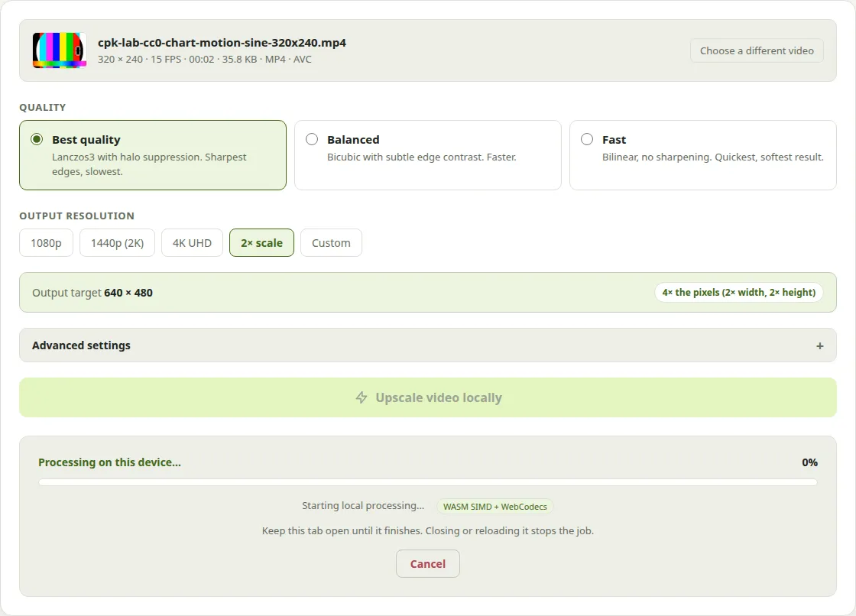Click Choose a different video button

757,50
